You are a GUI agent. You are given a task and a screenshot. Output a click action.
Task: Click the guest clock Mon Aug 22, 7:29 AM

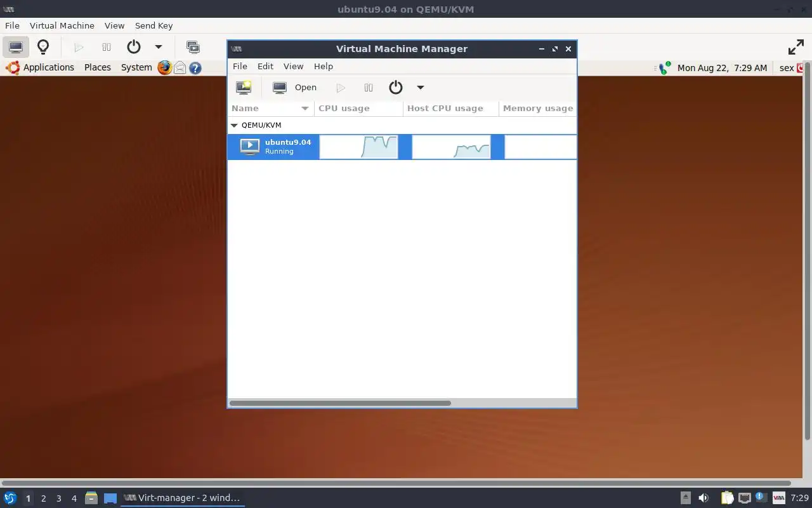pyautogui.click(x=722, y=68)
